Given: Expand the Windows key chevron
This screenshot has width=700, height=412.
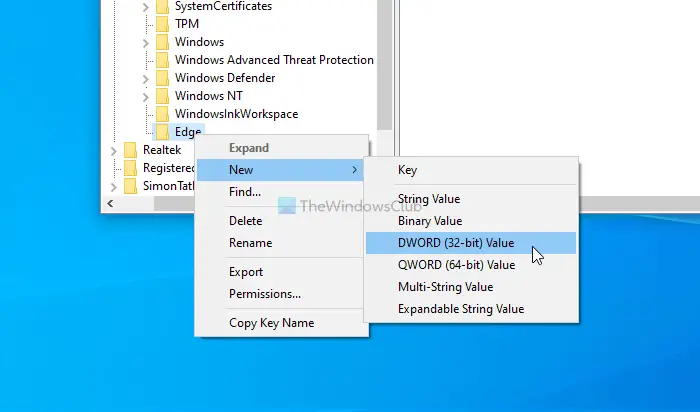Looking at the screenshot, I should [146, 43].
